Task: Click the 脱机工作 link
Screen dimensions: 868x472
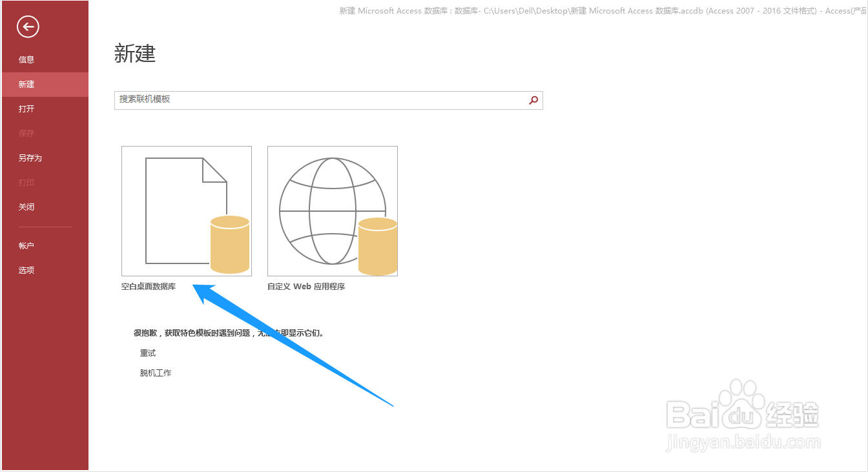Action: click(156, 373)
